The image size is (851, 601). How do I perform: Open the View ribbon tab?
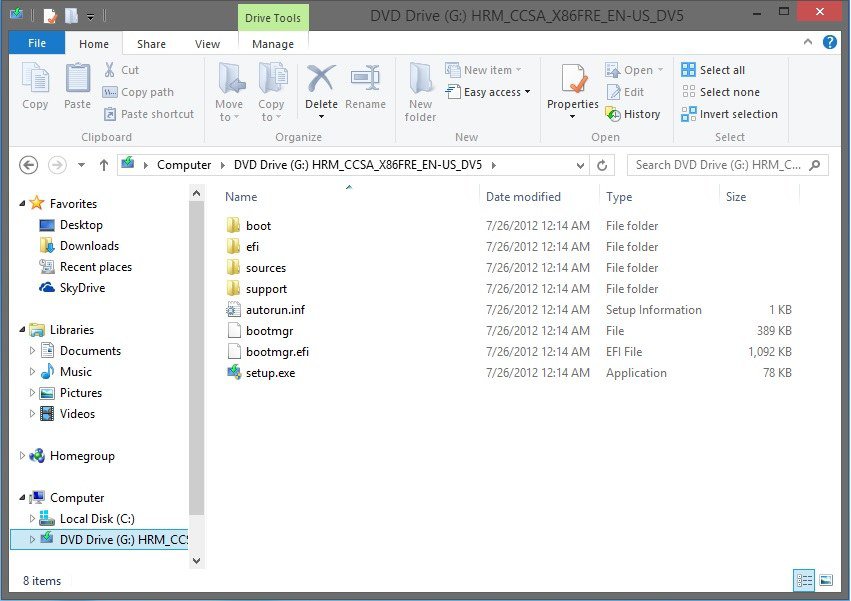click(207, 44)
